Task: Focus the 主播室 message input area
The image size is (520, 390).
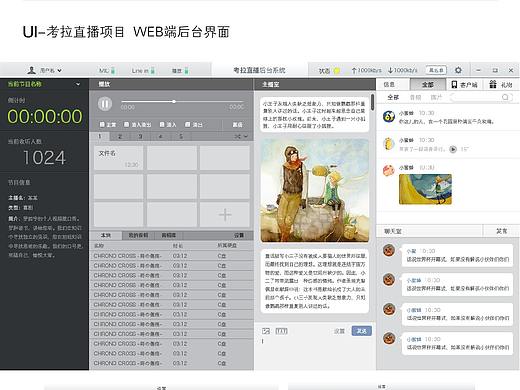Action: click(315, 353)
